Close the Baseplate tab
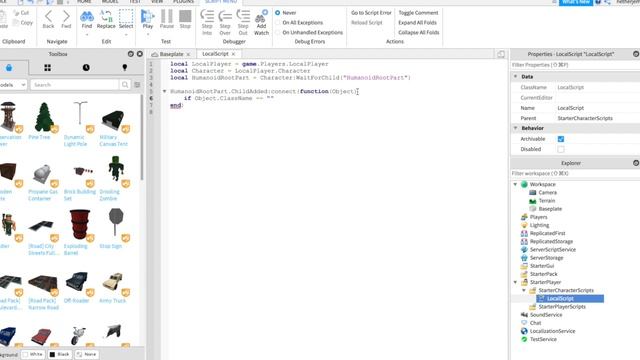This screenshot has height=360, width=640. pyautogui.click(x=188, y=54)
